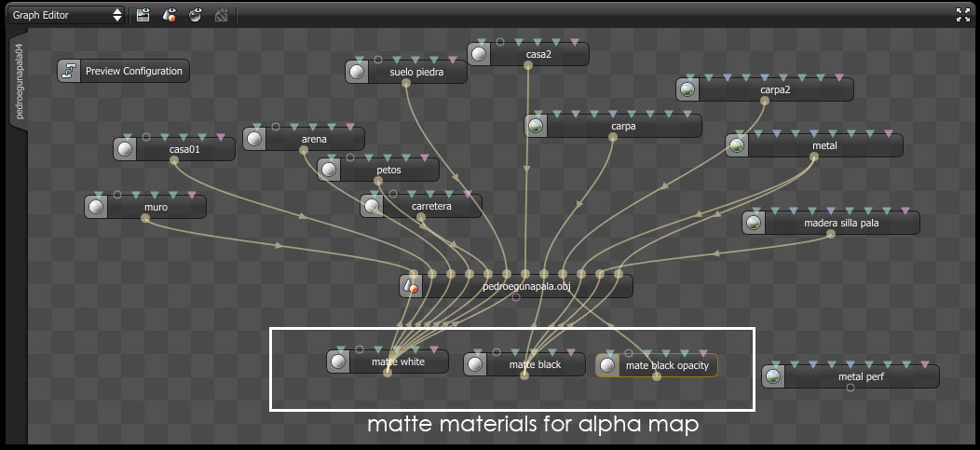Screen dimensions: 980x450
Task: Click the casa2 node sphere icon
Action: tap(479, 54)
